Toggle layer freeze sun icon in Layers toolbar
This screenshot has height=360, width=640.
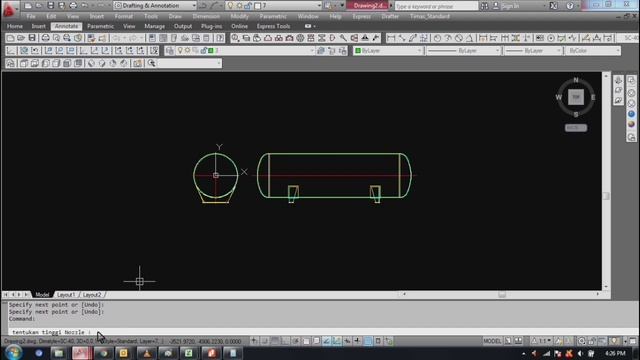tap(187, 51)
